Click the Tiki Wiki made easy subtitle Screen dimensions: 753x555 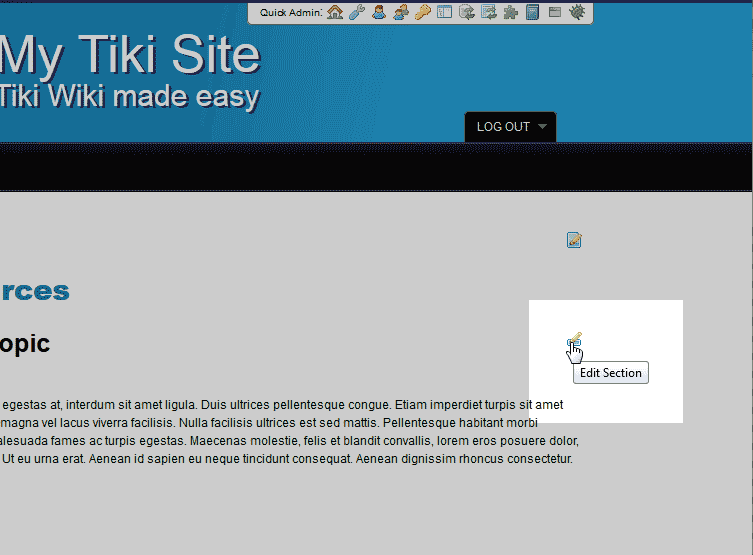coord(130,97)
